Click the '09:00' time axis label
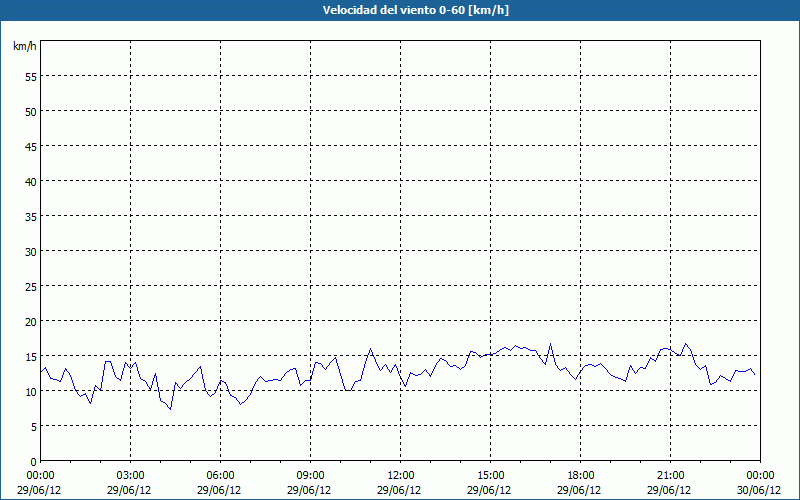 (310, 476)
